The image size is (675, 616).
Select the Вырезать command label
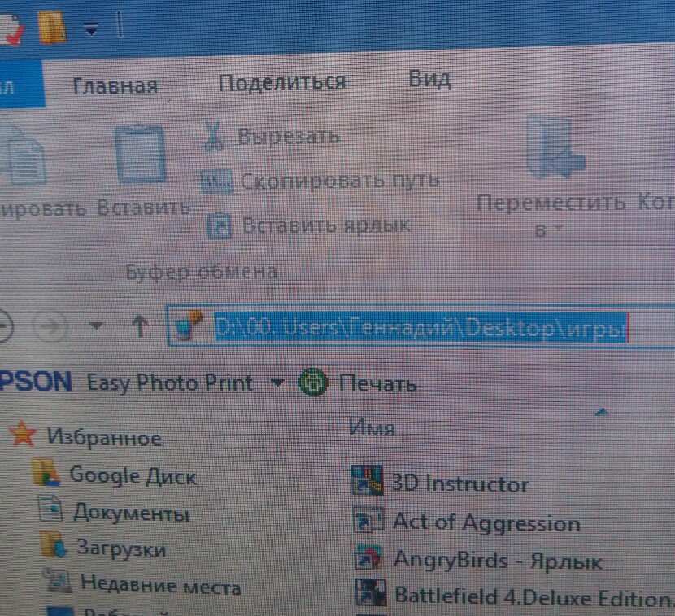[289, 137]
